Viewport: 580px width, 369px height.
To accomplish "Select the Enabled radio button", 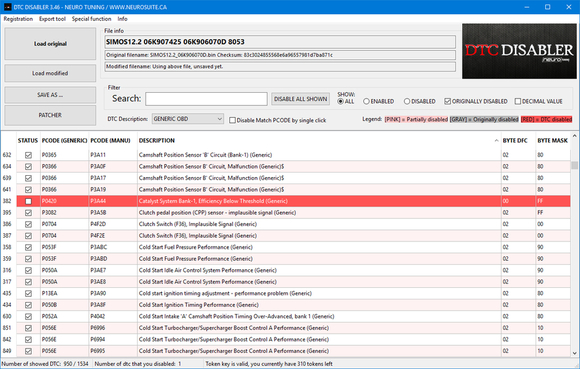I will 366,101.
